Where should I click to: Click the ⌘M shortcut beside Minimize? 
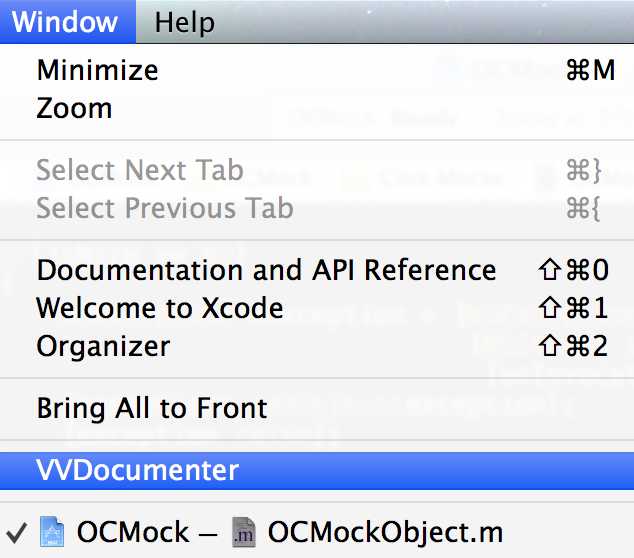click(589, 71)
